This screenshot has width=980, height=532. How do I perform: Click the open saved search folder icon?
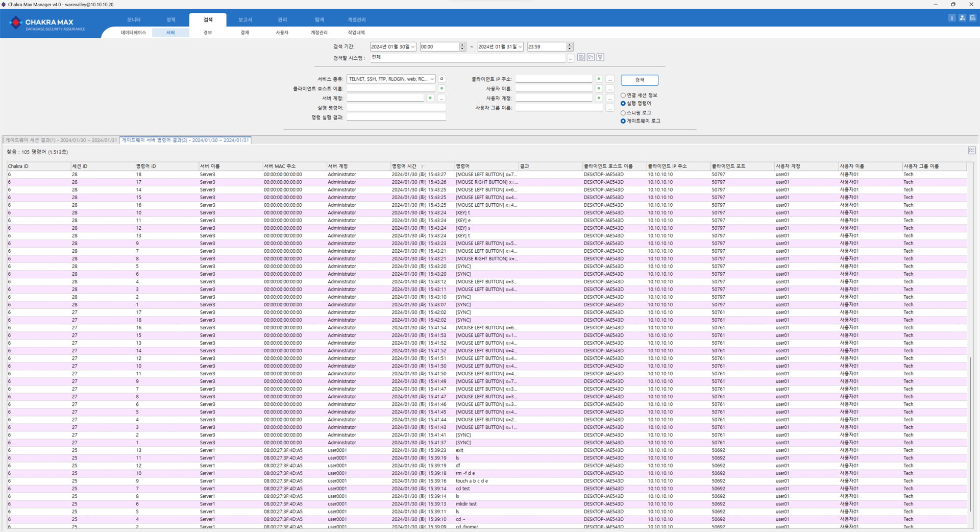pos(591,57)
